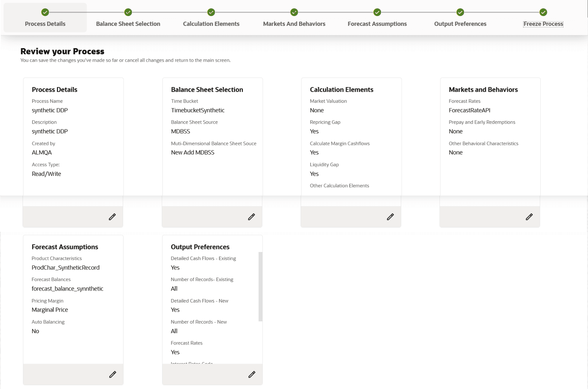Image resolution: width=588 pixels, height=389 pixels.
Task: Click the Output Preferences card scrollbar
Action: [260, 287]
